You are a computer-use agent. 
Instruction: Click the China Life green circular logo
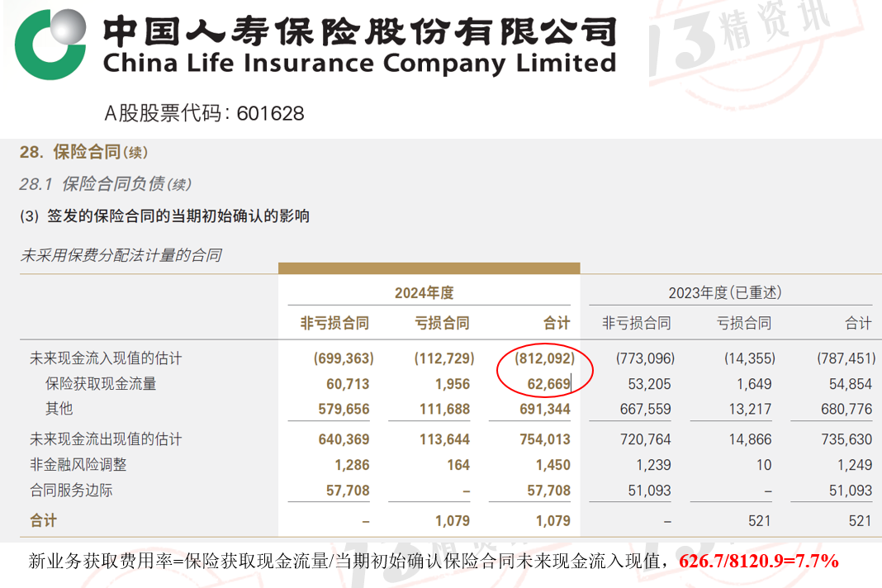click(x=50, y=45)
